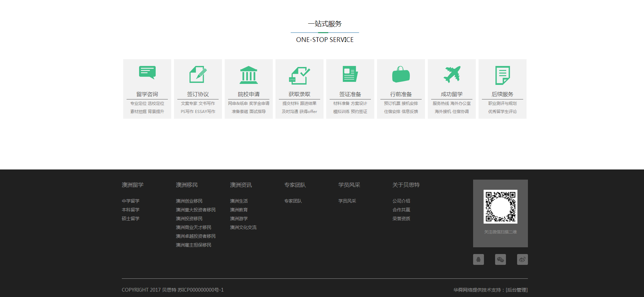Open the WeChat social icon in footer
Screen dimensions: 644x297
501,259
